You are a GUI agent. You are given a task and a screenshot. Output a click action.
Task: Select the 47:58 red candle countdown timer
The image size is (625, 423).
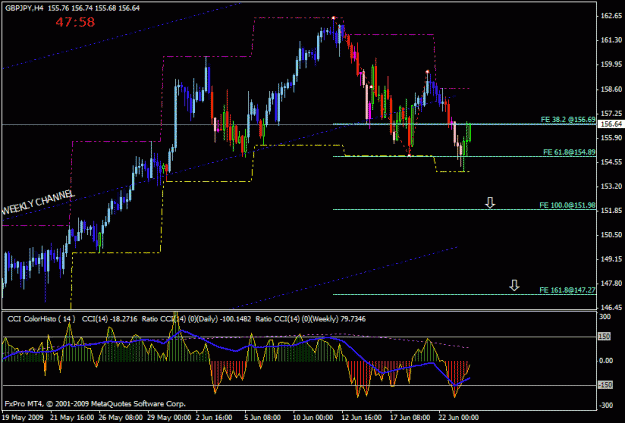pyautogui.click(x=75, y=22)
